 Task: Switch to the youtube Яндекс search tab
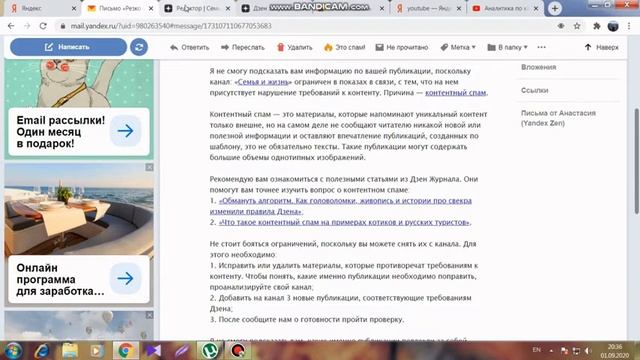pyautogui.click(x=428, y=8)
